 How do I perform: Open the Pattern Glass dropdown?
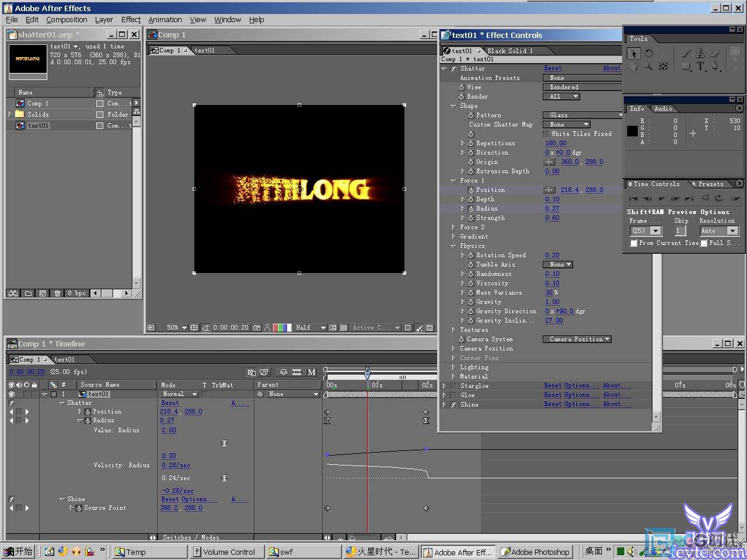pos(583,116)
